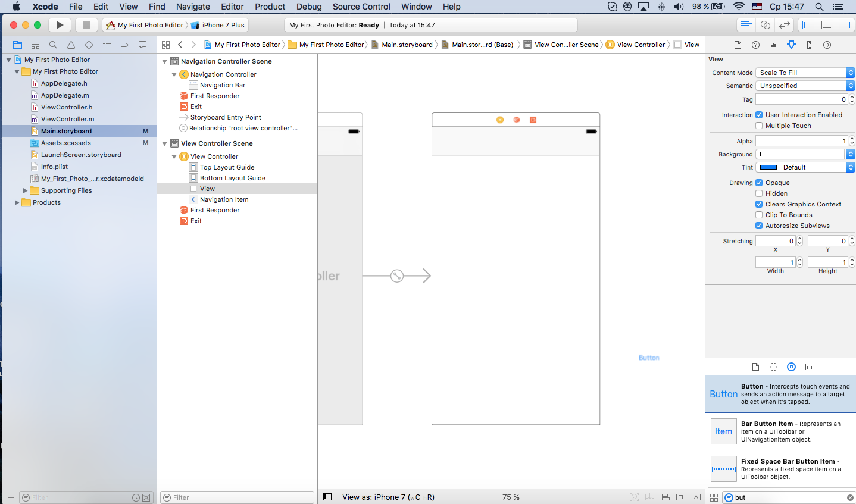Image resolution: width=856 pixels, height=504 pixels.
Task: Open the Symbol navigator
Action: pos(35,45)
